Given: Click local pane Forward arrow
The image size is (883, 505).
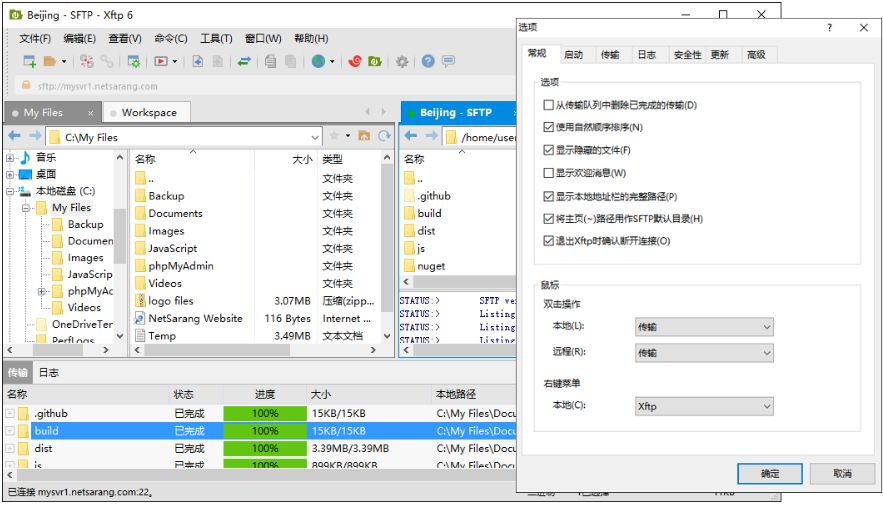Looking at the screenshot, I should (x=35, y=136).
